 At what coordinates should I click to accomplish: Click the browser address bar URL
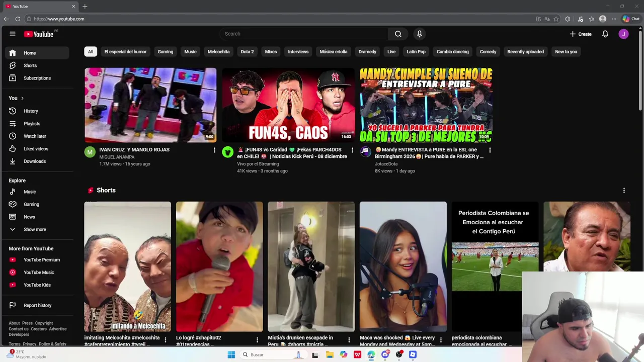(59, 19)
